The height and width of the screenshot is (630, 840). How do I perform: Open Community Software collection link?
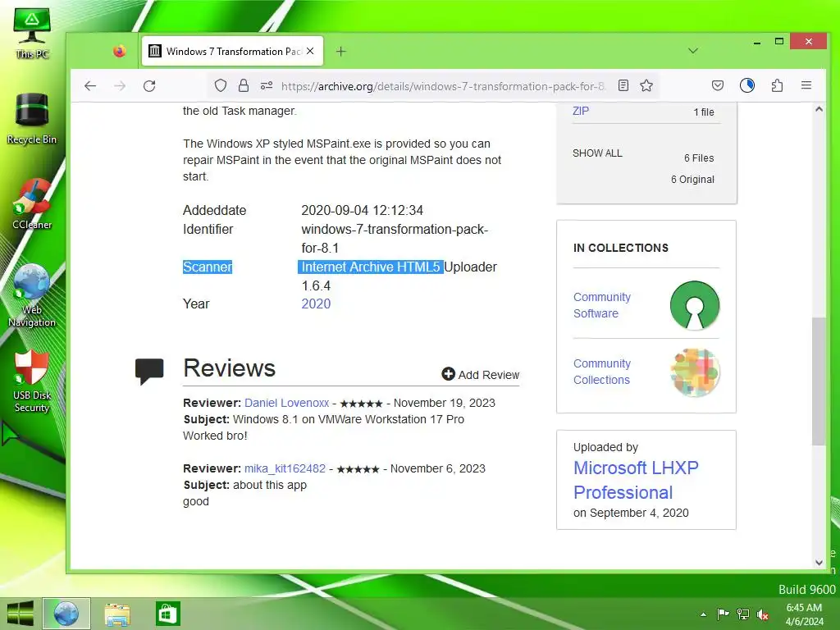pos(601,305)
